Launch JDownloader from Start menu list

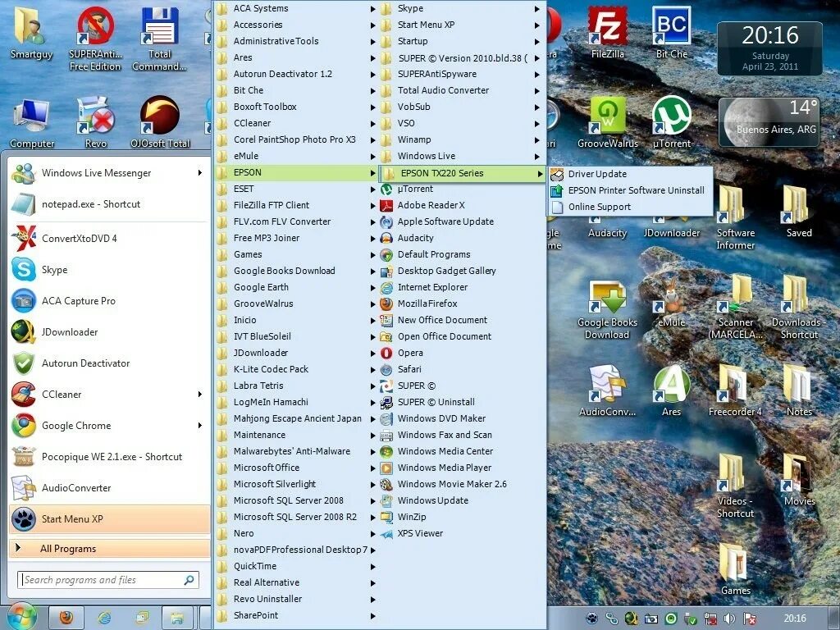109,331
